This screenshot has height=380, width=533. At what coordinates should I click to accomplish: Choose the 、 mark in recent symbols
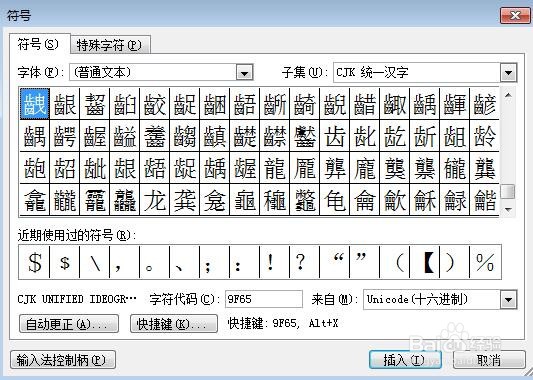[x=185, y=262]
